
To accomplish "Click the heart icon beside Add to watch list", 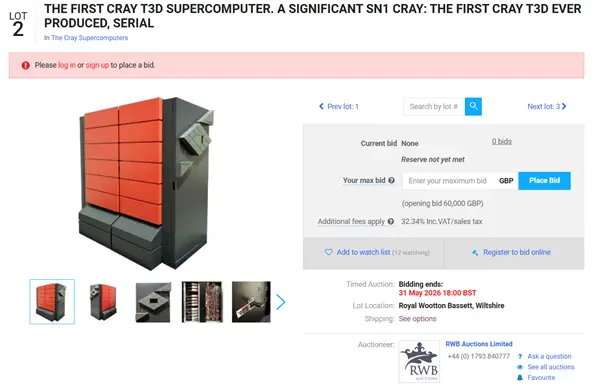I will coord(328,252).
